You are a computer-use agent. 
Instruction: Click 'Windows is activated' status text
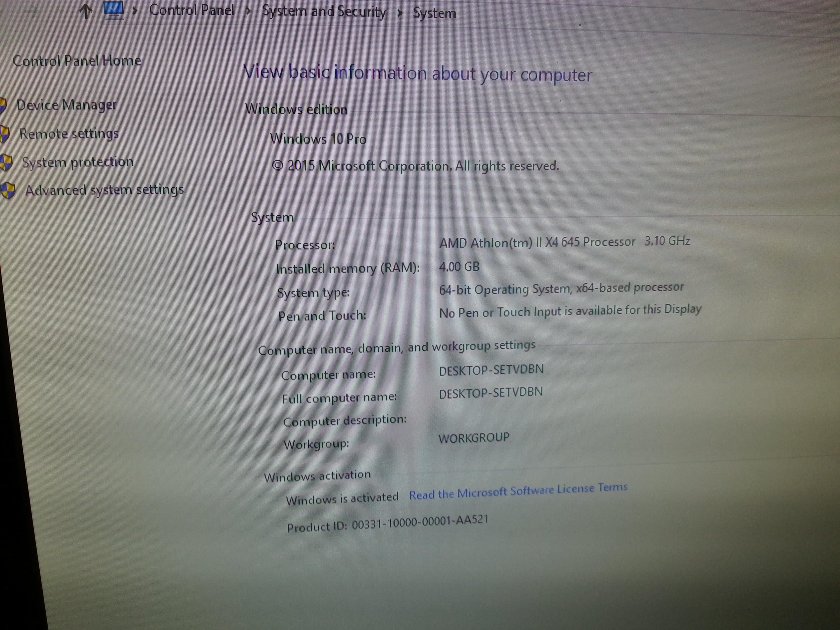[342, 498]
